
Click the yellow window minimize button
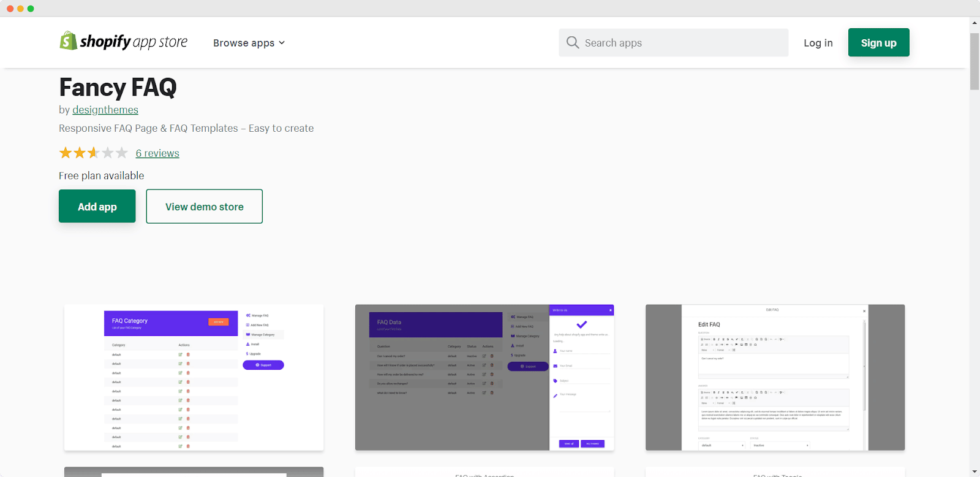click(x=20, y=9)
